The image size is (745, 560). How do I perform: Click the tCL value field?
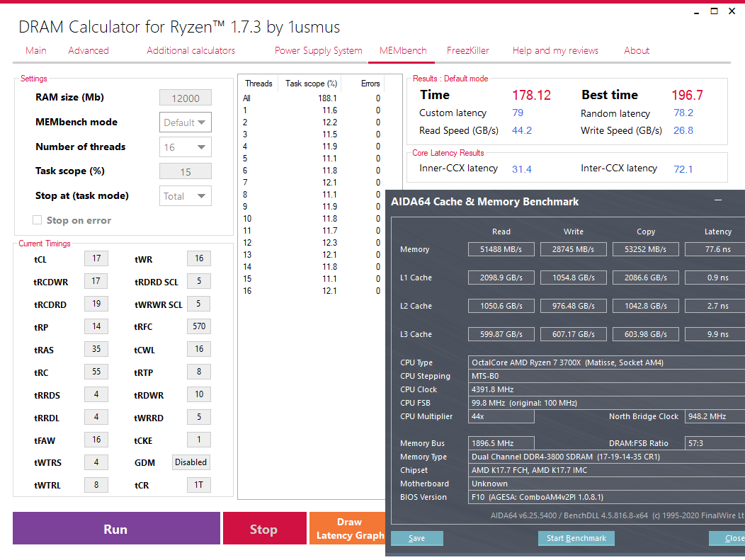[96, 258]
